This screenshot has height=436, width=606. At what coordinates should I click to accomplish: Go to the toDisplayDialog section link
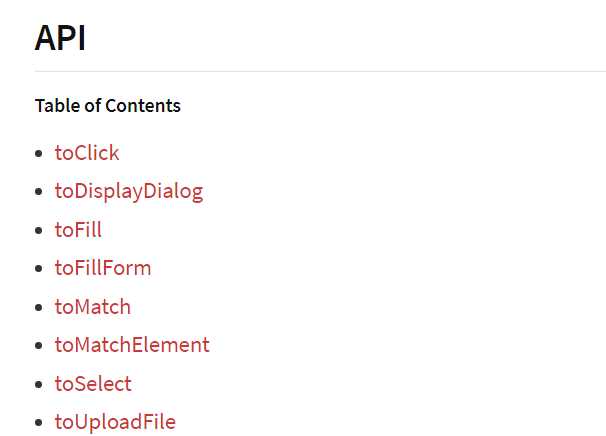click(x=129, y=191)
